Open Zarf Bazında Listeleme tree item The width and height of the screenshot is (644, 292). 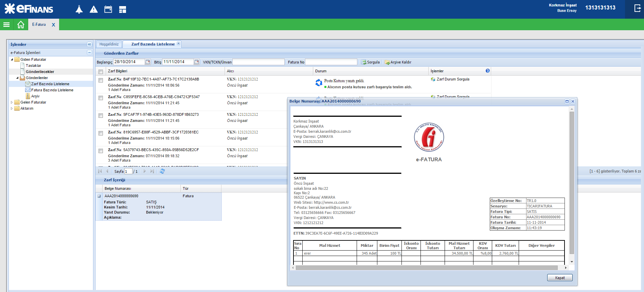tap(50, 84)
